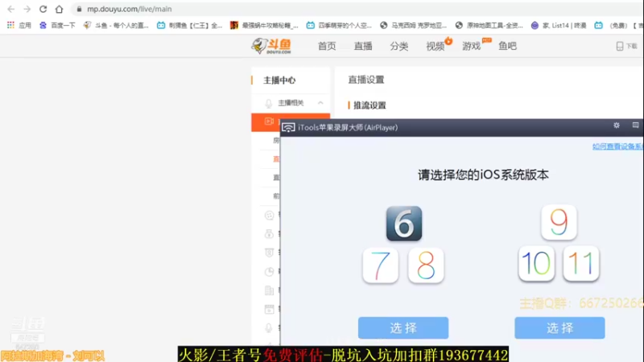Go back using browser back arrow
The height and width of the screenshot is (362, 644).
pos(11,9)
